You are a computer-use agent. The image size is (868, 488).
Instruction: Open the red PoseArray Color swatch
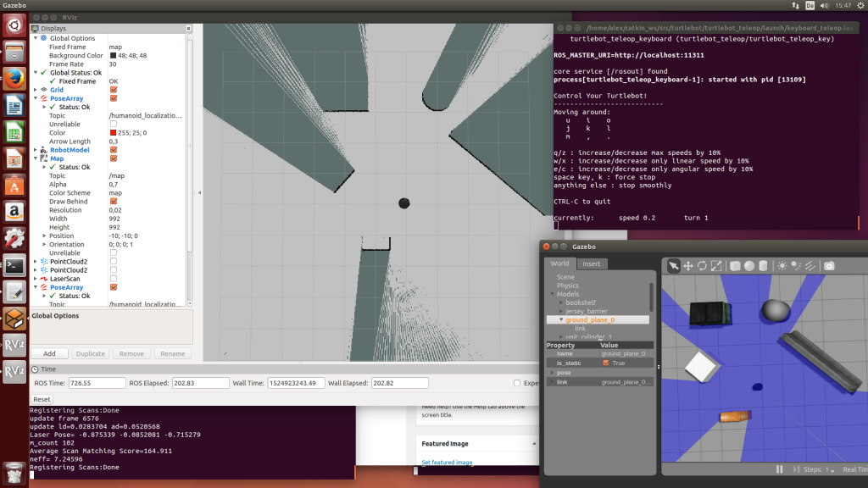(113, 133)
